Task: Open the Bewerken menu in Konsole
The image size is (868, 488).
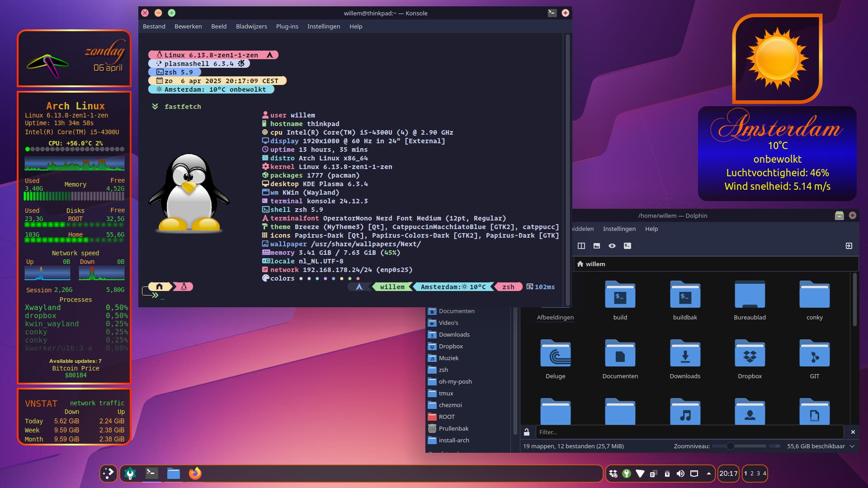Action: (x=188, y=26)
